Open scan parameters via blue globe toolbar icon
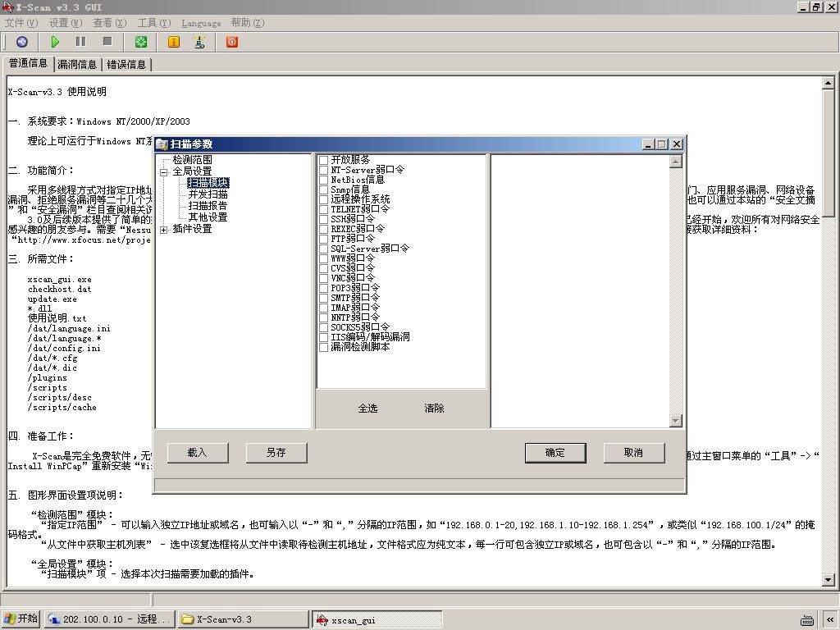The height and width of the screenshot is (630, 840). click(22, 42)
